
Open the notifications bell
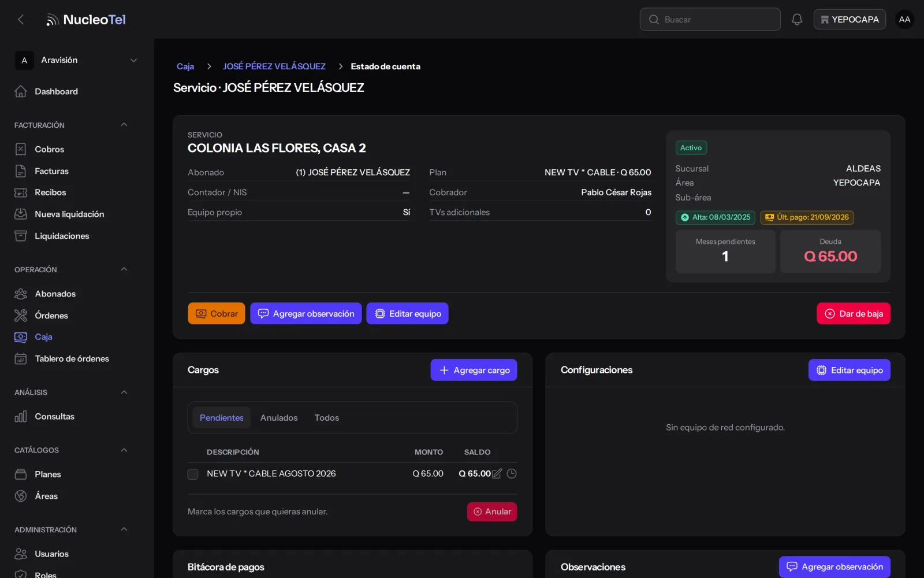click(797, 20)
